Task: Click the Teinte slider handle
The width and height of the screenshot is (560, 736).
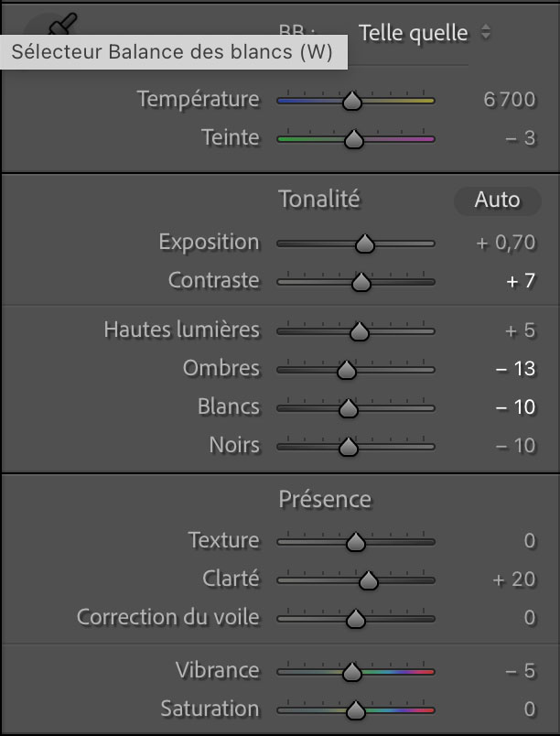Action: pos(353,140)
